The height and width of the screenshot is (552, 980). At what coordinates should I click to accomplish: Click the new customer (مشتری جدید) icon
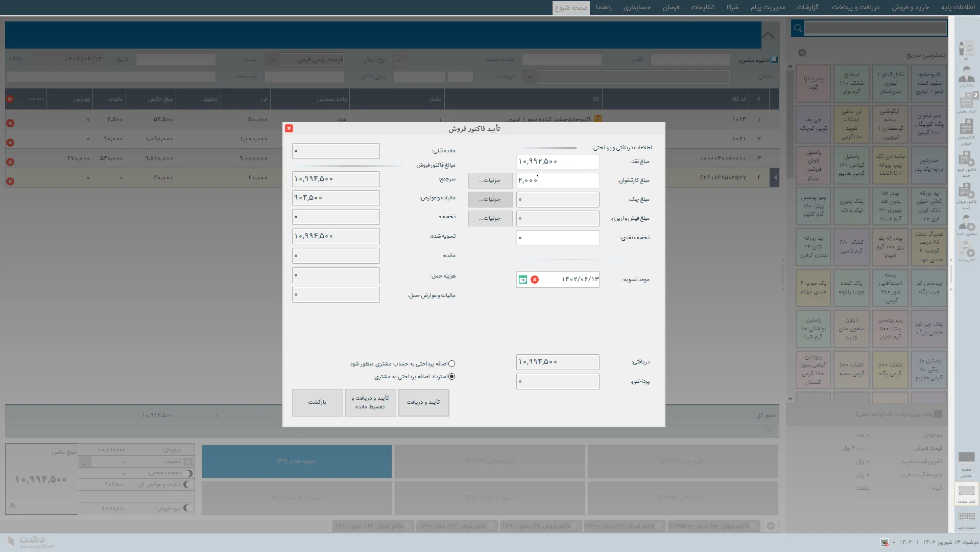pos(966,225)
